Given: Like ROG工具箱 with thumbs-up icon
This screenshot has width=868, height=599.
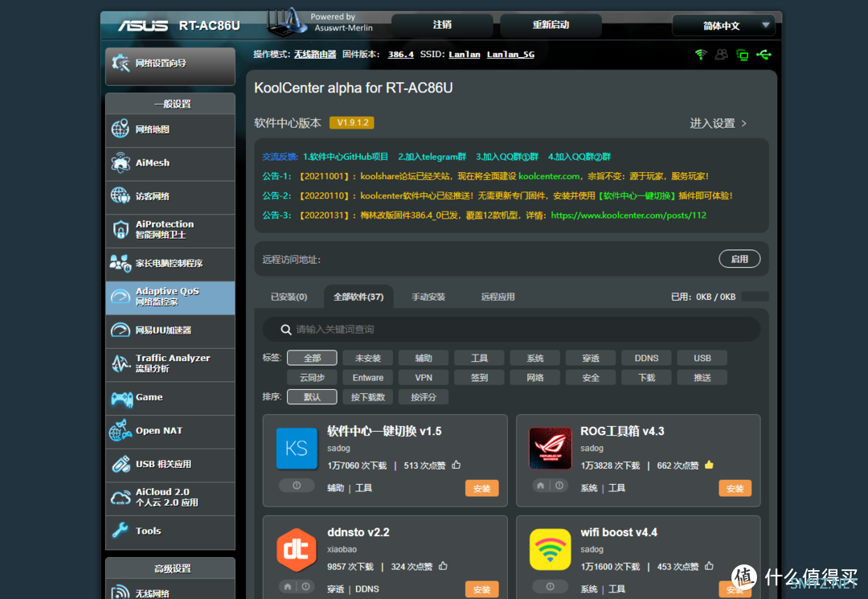Looking at the screenshot, I should [709, 465].
